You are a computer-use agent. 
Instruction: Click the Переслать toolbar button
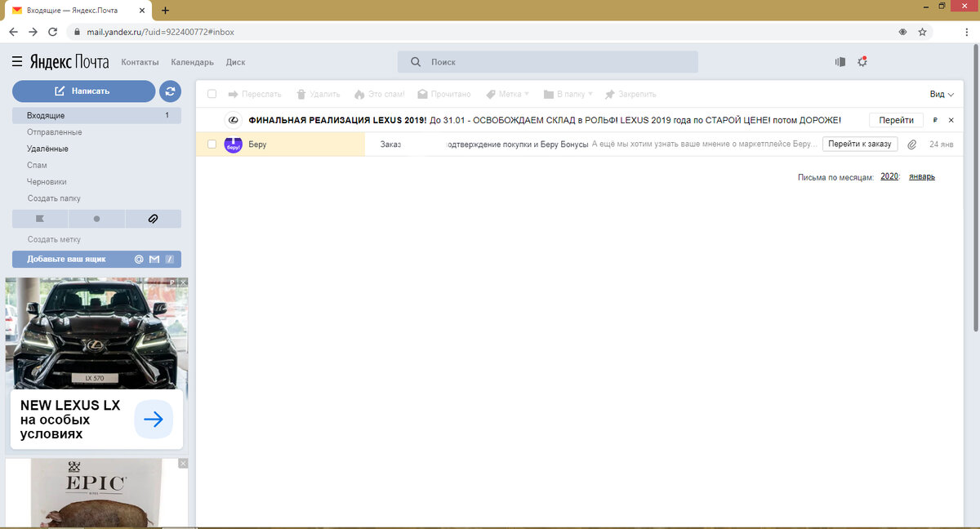(255, 94)
